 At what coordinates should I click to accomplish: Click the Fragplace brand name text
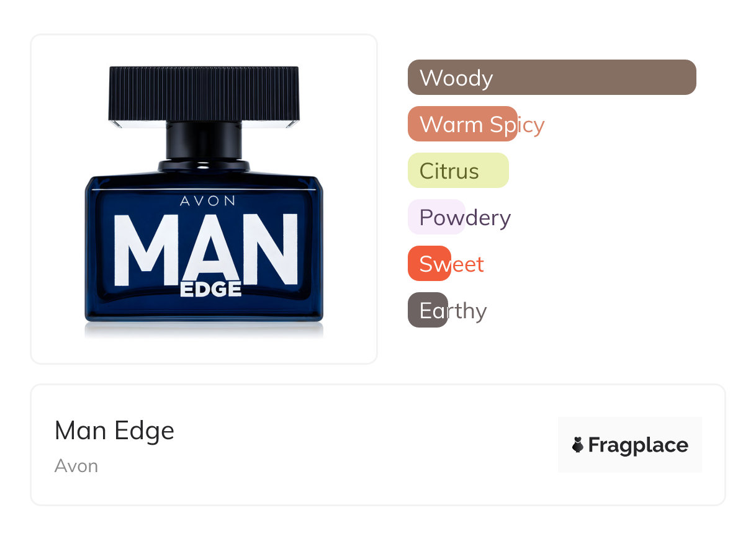point(638,445)
